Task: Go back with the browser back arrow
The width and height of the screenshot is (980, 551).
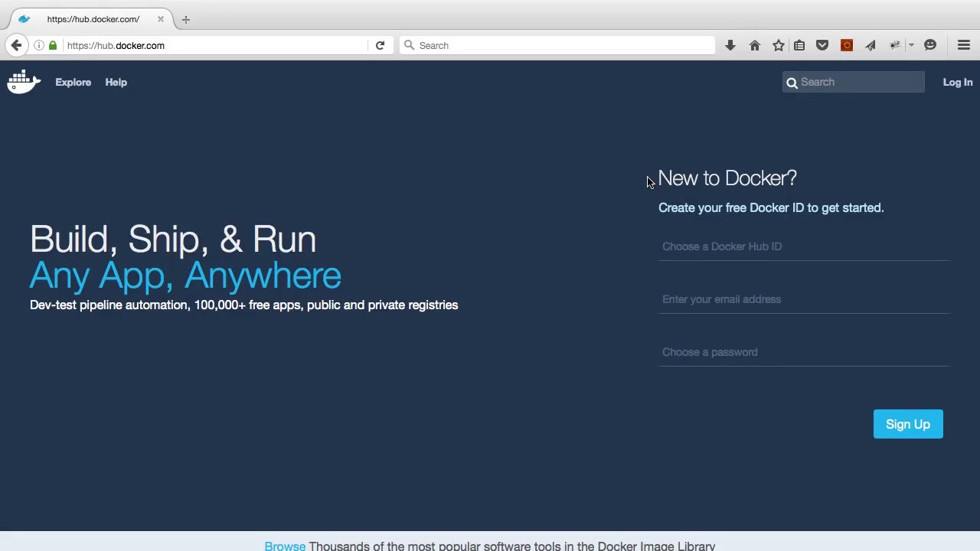Action: (16, 45)
